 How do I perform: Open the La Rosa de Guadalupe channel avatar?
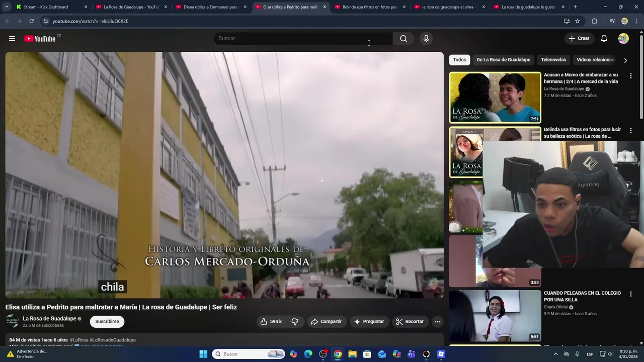click(12, 322)
